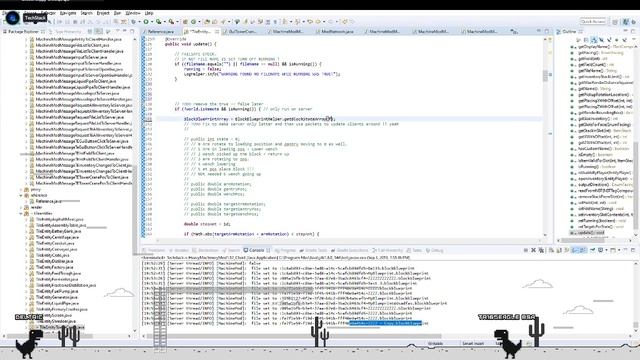Click the Run with Coverage toolbar icon
The height and width of the screenshot is (360, 640).
(x=158, y=22)
